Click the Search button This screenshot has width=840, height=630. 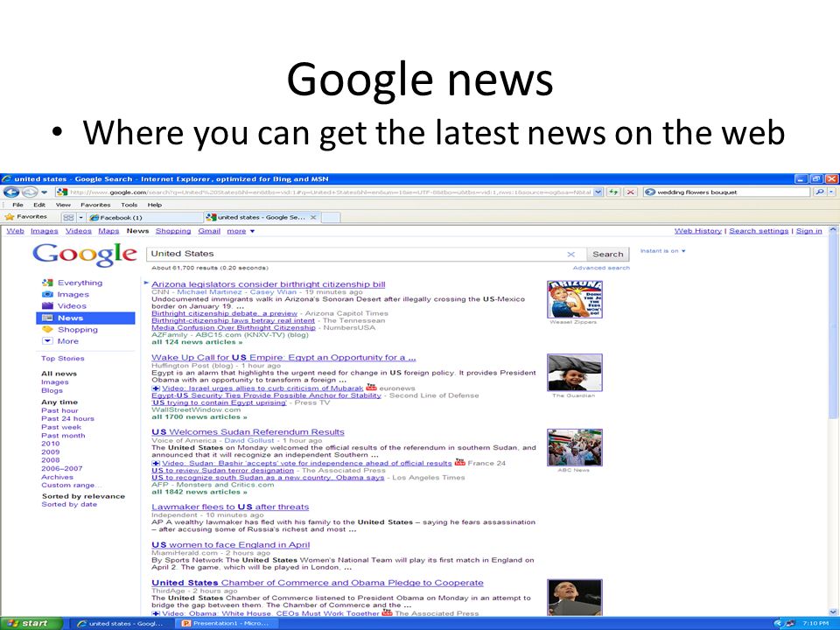pos(607,255)
